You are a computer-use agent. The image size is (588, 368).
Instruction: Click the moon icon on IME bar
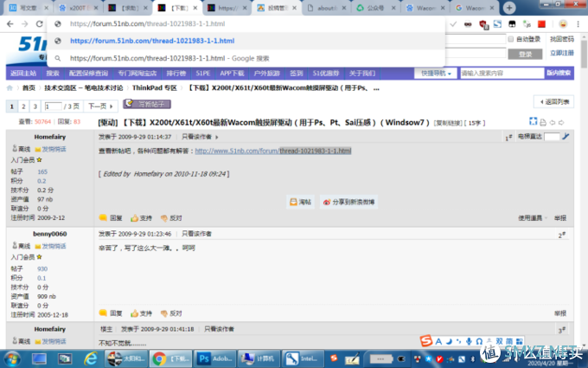pyautogui.click(x=449, y=341)
